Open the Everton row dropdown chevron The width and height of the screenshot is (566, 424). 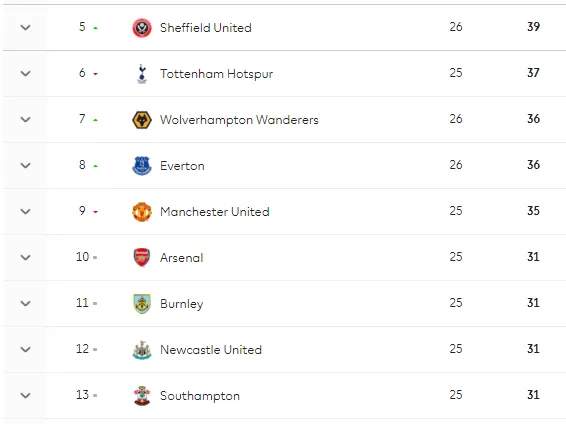pos(25,166)
